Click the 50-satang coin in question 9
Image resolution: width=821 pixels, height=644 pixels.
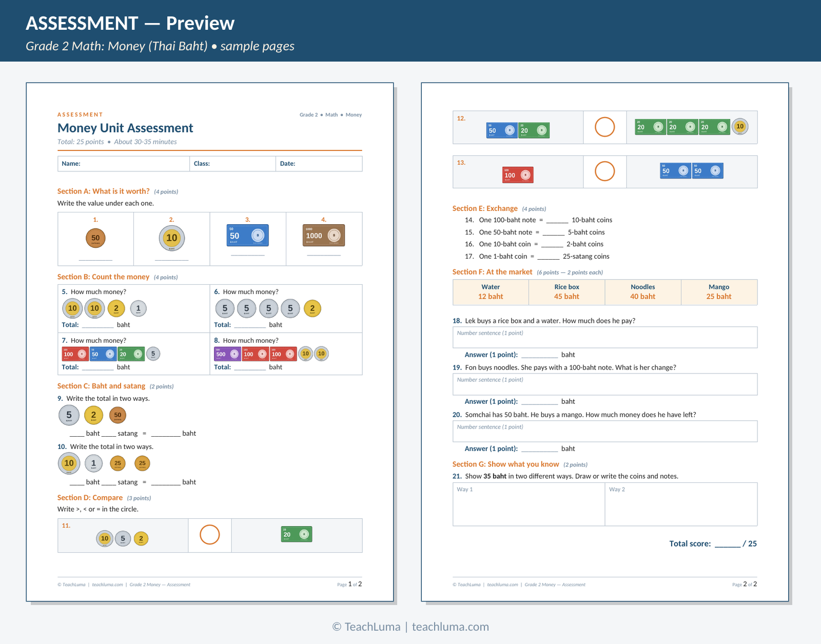118,415
